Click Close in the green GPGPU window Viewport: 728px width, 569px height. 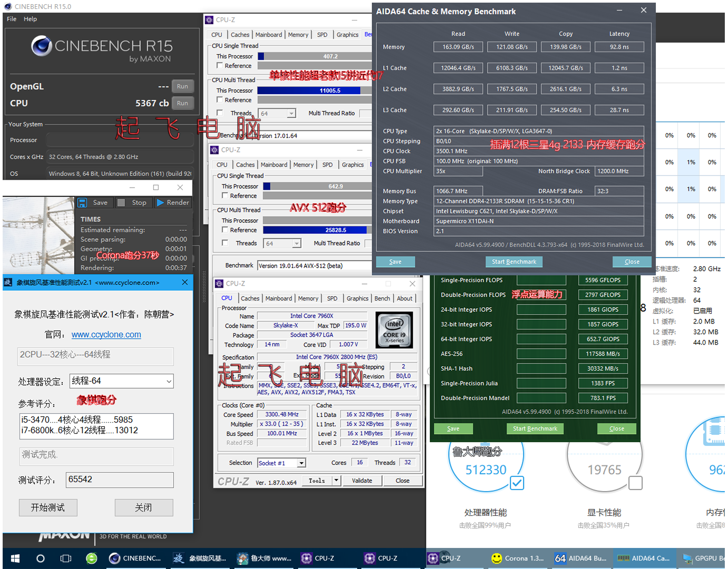pos(617,429)
